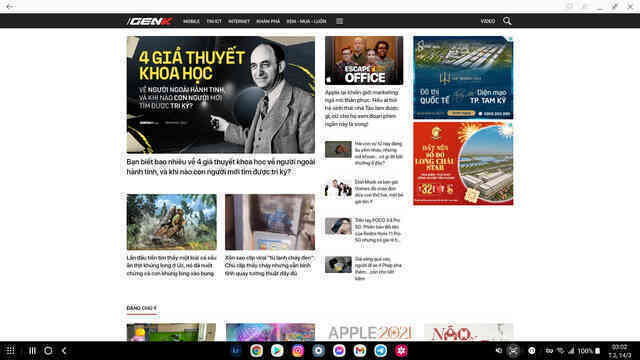The height and width of the screenshot is (360, 640).
Task: Open the VIDEO link in header
Action: coord(488,21)
